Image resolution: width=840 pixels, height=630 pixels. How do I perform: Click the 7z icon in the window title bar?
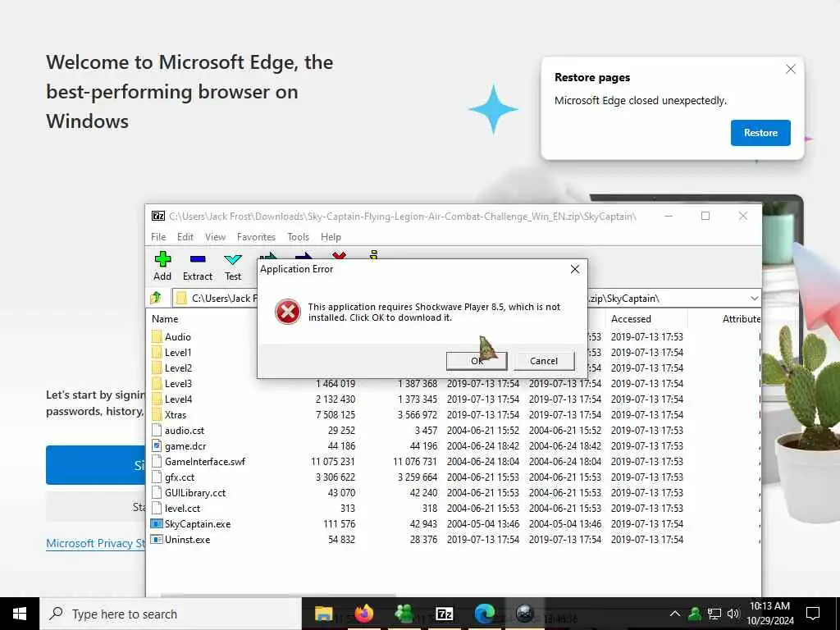(x=158, y=216)
